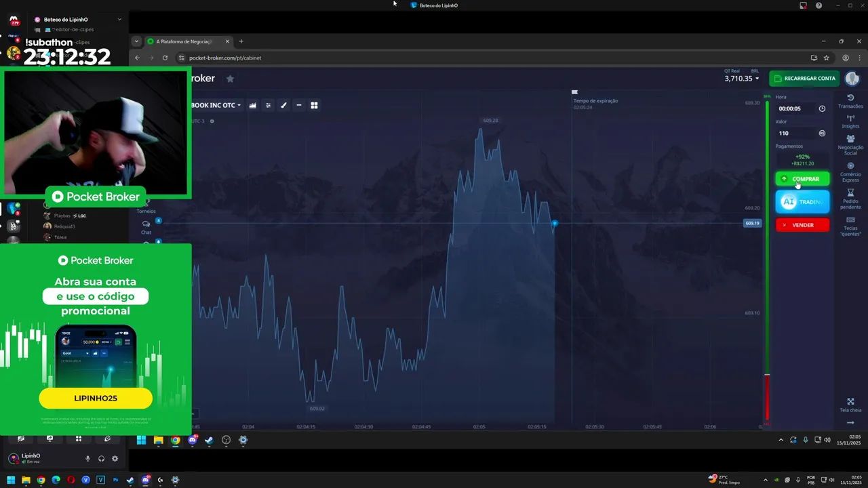Open the browser tab search chevron

click(136, 41)
